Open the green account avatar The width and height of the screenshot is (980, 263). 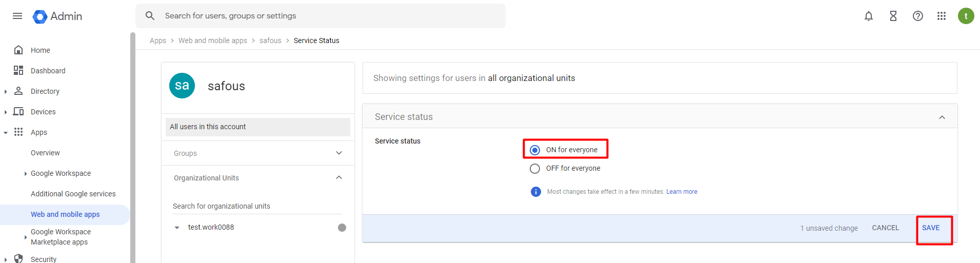[x=966, y=16]
